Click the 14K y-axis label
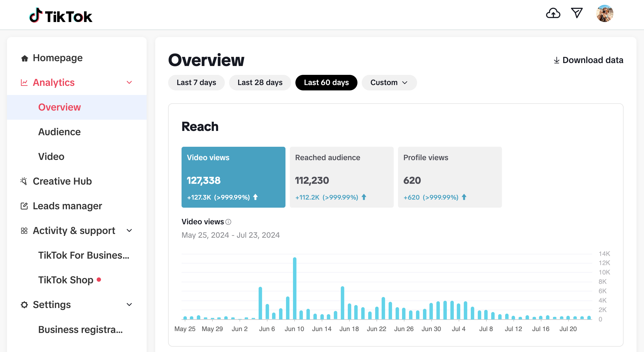 coord(604,254)
